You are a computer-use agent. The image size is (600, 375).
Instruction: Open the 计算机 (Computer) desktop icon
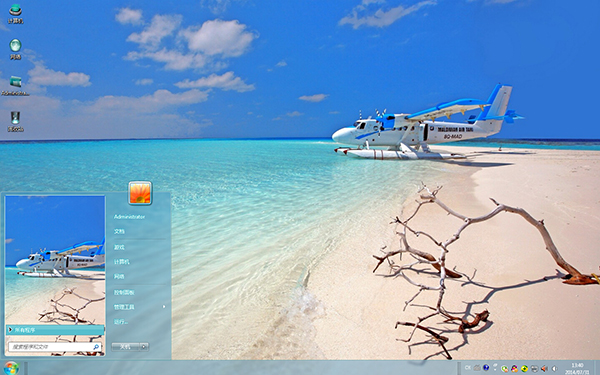(x=15, y=14)
